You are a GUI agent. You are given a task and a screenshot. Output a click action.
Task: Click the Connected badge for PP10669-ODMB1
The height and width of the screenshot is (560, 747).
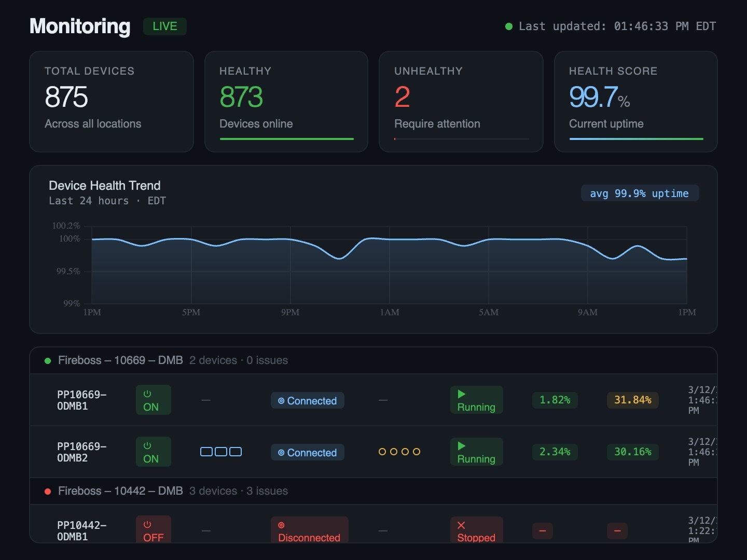[307, 401]
